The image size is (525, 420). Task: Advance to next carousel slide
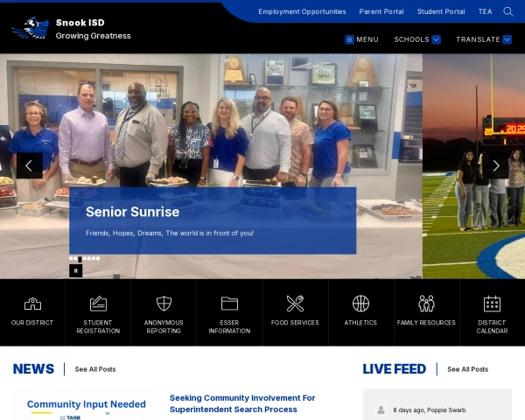[496, 165]
